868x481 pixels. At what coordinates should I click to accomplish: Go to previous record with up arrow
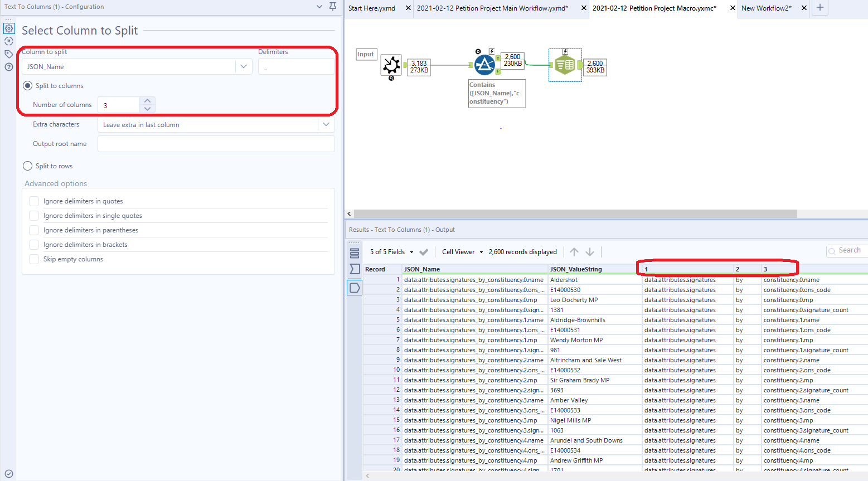pyautogui.click(x=574, y=252)
